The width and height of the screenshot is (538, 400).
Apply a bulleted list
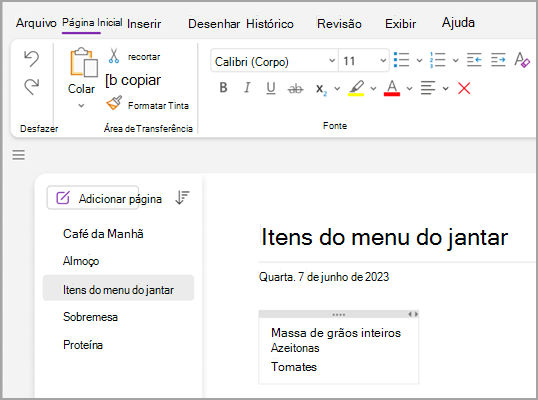click(402, 60)
